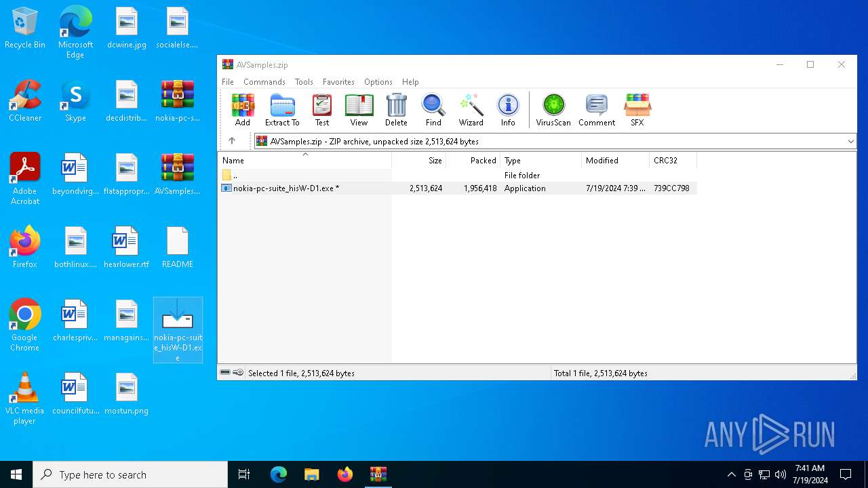
Task: Select nokia-pc-suite_hisW-D1.exe in the archive list
Action: click(x=458, y=188)
